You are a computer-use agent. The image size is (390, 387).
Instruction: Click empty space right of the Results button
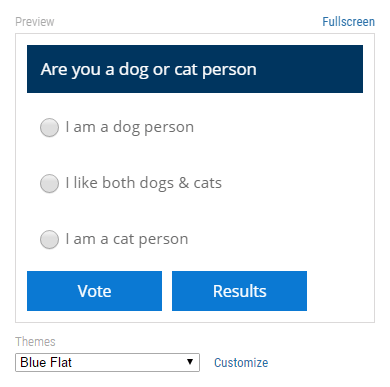click(335, 291)
